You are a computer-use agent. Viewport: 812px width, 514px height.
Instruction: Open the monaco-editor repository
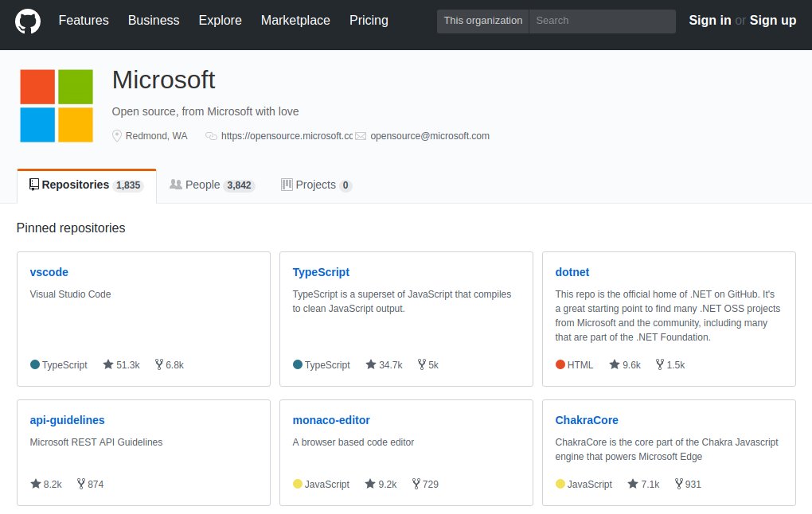coord(331,420)
